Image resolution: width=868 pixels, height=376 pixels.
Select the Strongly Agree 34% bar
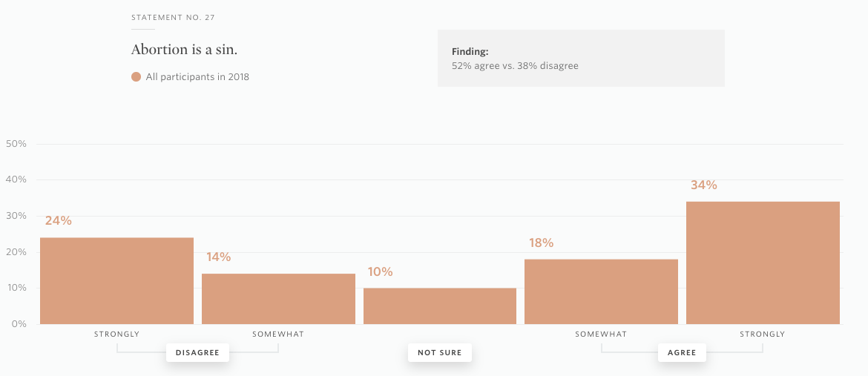[x=763, y=263]
